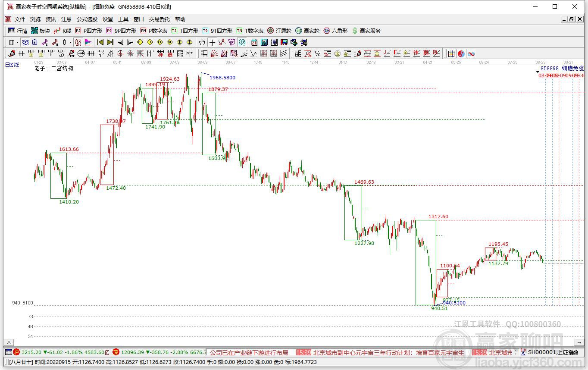Click the 1195.45 price label

click(498, 244)
